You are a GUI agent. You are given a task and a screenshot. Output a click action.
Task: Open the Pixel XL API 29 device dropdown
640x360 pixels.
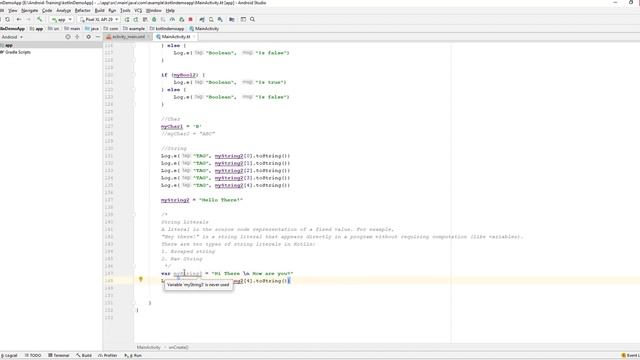[99, 19]
